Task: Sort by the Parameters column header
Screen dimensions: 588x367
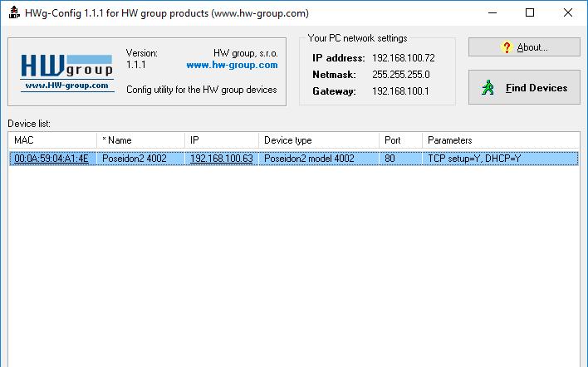Action: (x=501, y=140)
